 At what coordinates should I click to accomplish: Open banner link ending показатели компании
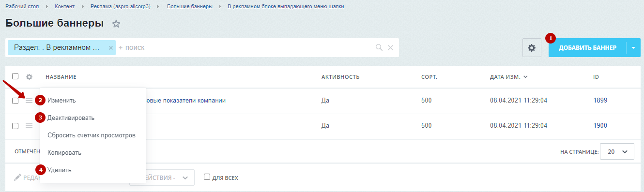tap(186, 101)
